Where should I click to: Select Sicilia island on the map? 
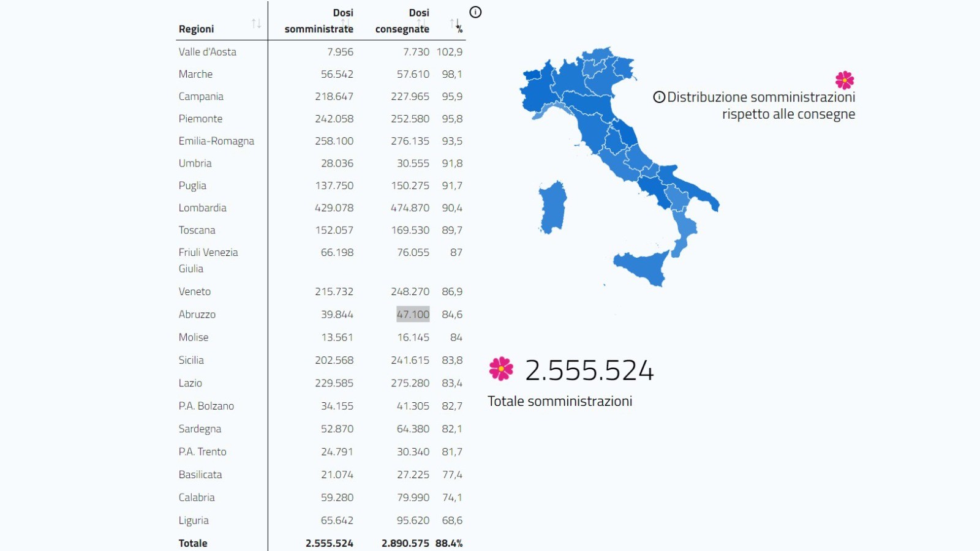tap(643, 268)
